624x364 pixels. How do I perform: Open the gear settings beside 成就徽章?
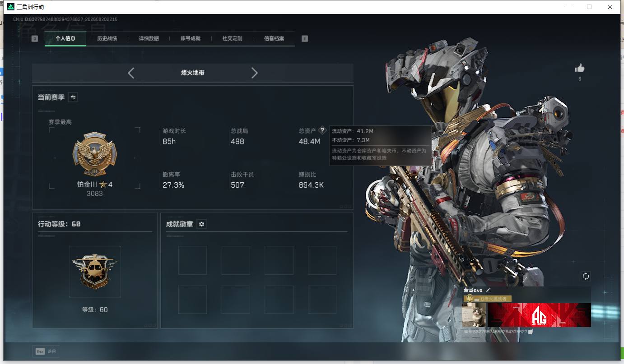point(201,224)
